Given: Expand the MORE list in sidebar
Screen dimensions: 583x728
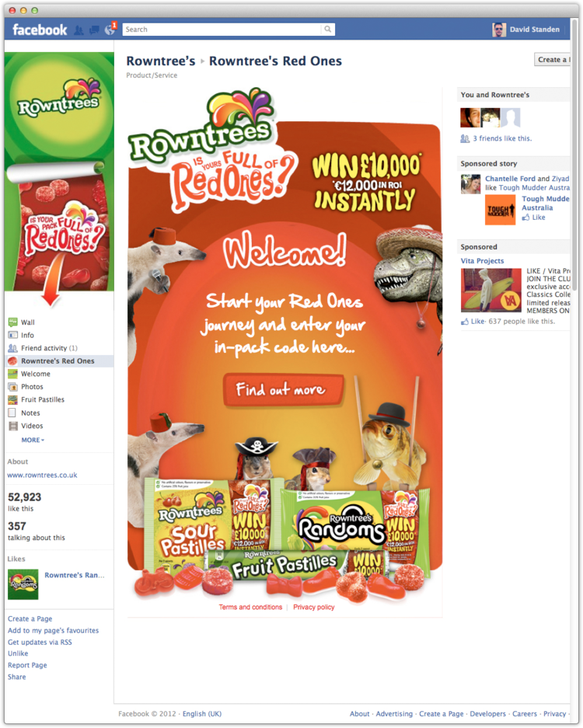Looking at the screenshot, I should (33, 440).
